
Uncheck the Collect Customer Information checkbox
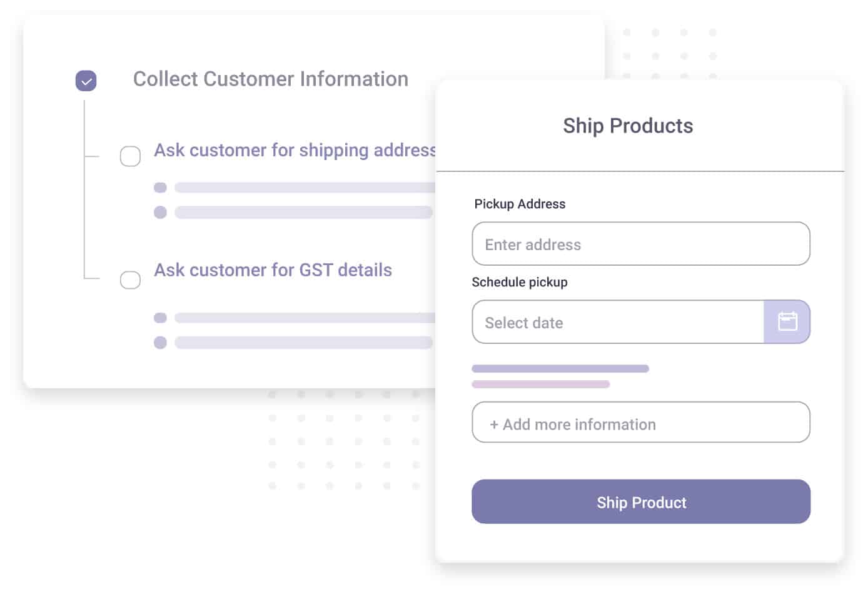tap(86, 81)
